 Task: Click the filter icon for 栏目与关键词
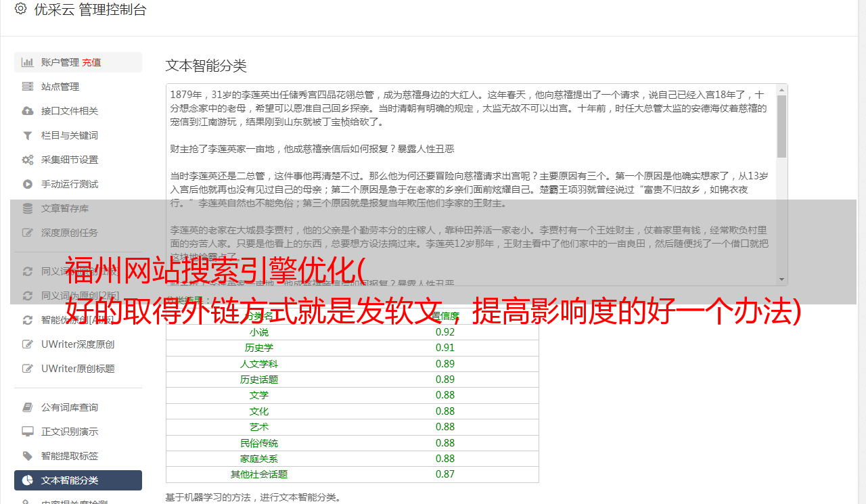[28, 135]
